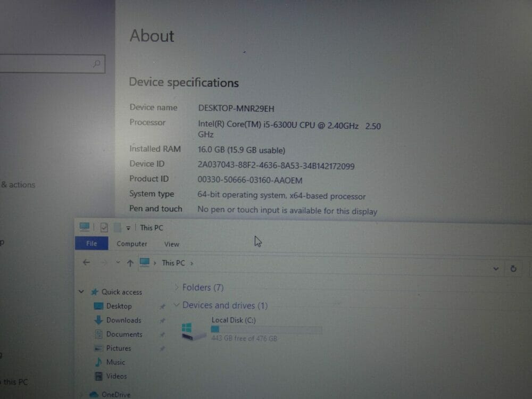
Task: Collapse the Quick access tree node
Action: [81, 292]
